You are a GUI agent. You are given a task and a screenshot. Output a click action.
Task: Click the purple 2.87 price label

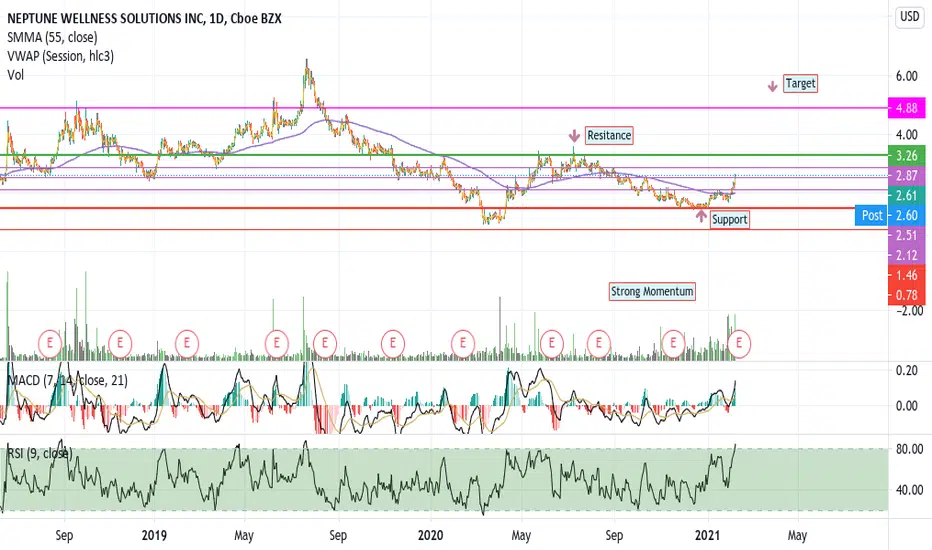click(x=906, y=176)
